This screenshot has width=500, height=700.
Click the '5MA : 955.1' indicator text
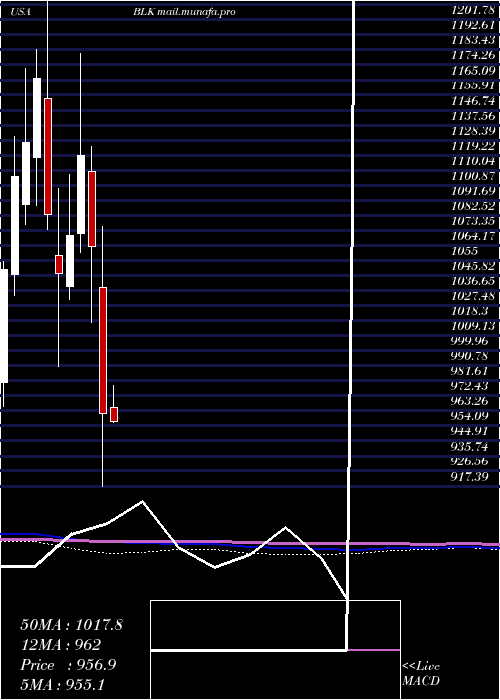pos(62,684)
